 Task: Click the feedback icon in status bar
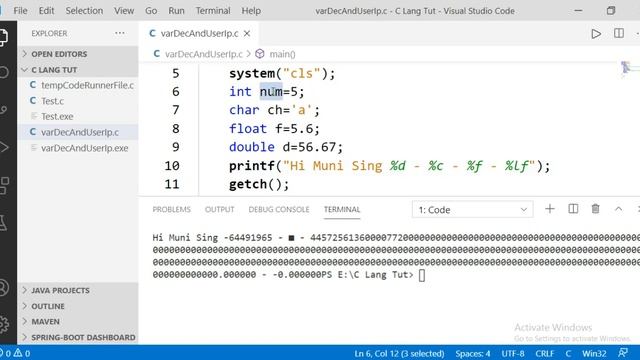[623, 353]
